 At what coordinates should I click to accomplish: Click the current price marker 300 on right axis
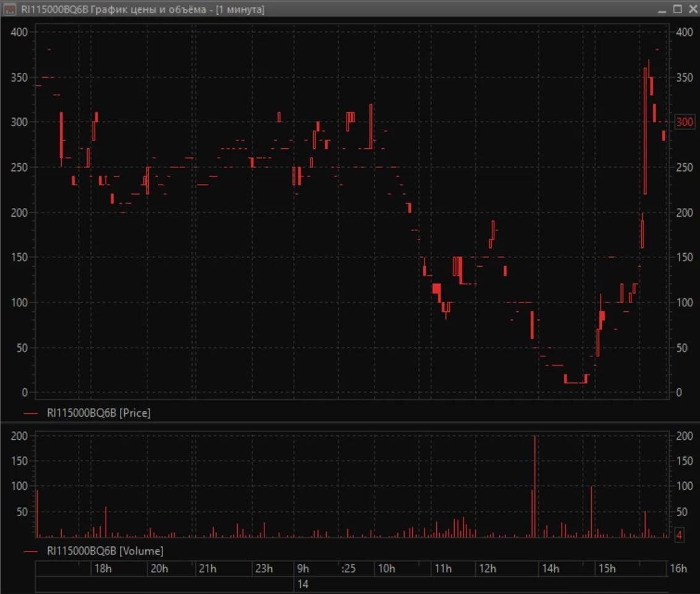tap(685, 122)
